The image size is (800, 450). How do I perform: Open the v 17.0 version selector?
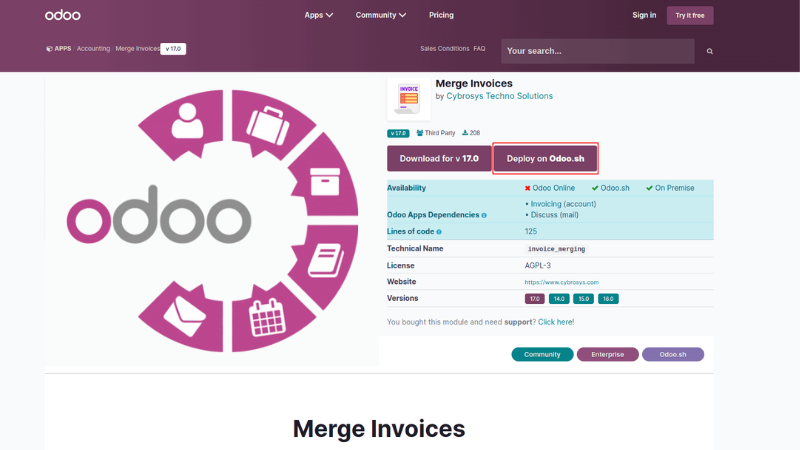(x=173, y=49)
